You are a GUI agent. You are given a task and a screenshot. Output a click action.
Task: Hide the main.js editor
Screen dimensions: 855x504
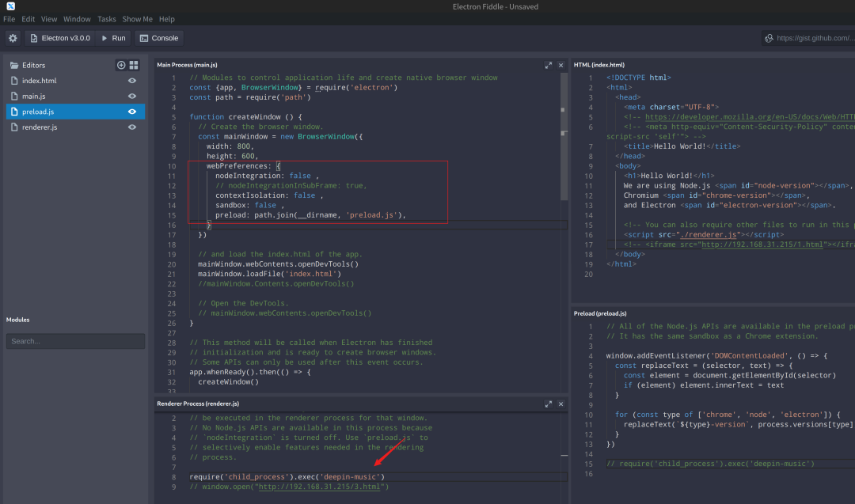pyautogui.click(x=132, y=96)
